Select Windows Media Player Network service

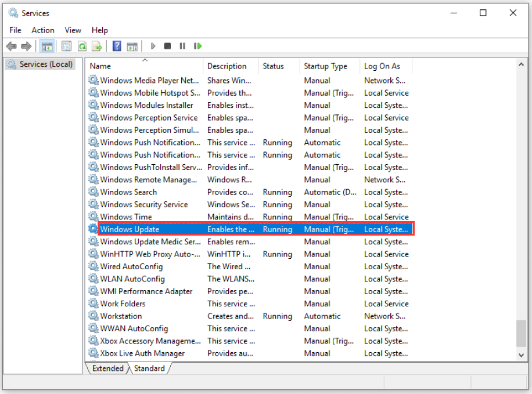pos(249,80)
